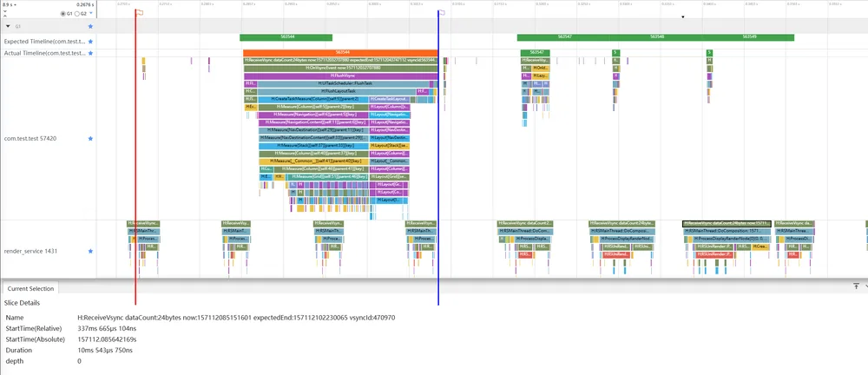The height and width of the screenshot is (375, 868).
Task: Click the StartTime(Absolute) value 157112.085642169s
Action: 108,339
